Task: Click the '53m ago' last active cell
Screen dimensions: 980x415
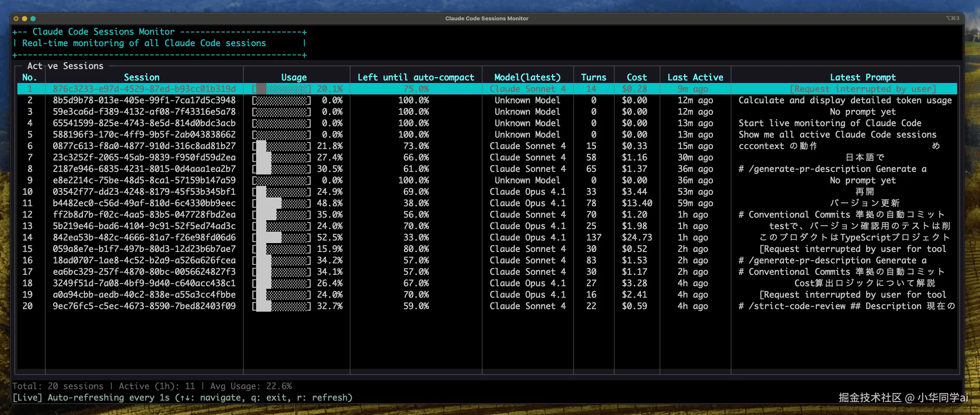Action: coord(695,192)
